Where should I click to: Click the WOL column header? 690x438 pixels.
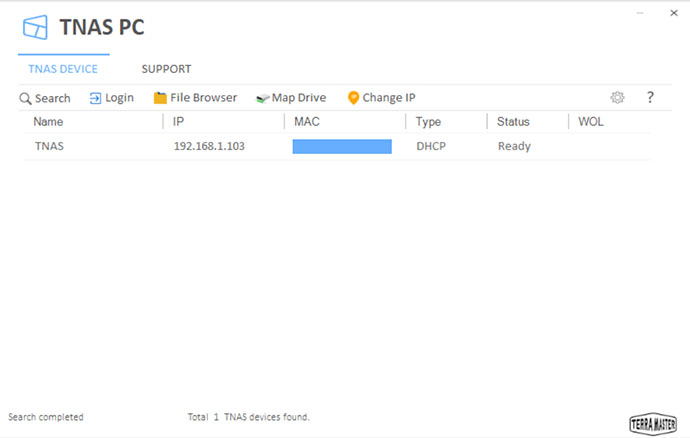591,121
